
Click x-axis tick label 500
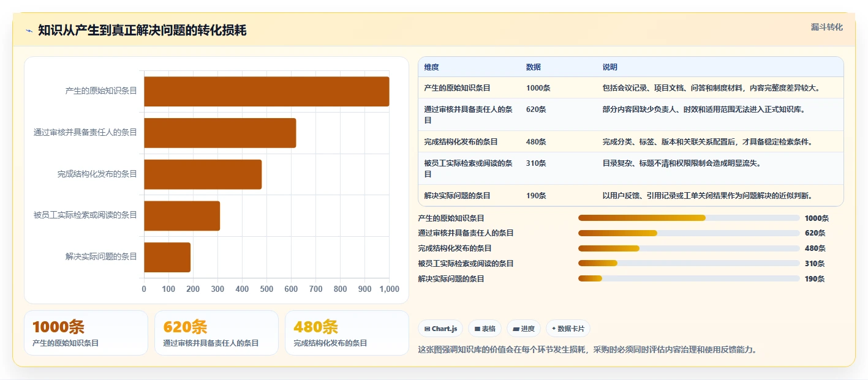pyautogui.click(x=266, y=289)
